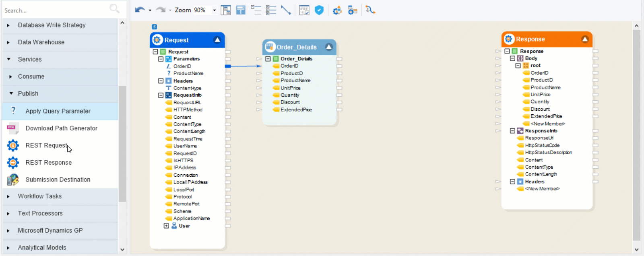
Task: Collapse the Order_Details object box
Action: (x=329, y=47)
